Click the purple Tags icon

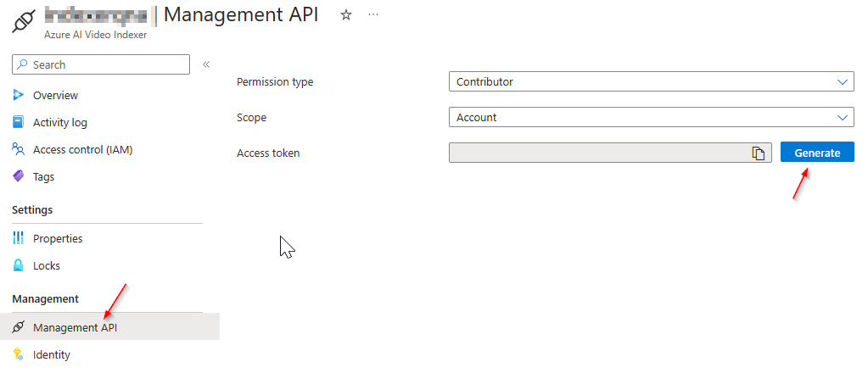coord(19,176)
